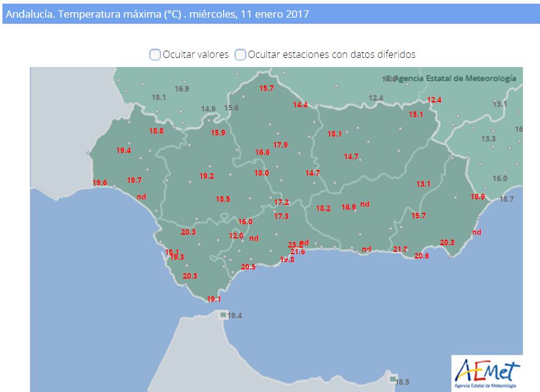The width and height of the screenshot is (540, 392).
Task: Select the 19.2 temperature station
Action: (x=207, y=176)
